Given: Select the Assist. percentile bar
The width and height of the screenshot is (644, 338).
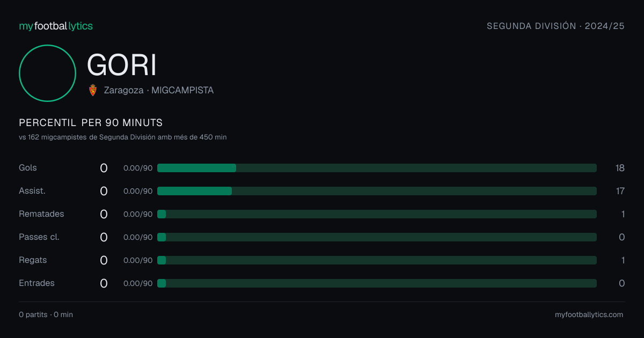Looking at the screenshot, I should pos(377,191).
